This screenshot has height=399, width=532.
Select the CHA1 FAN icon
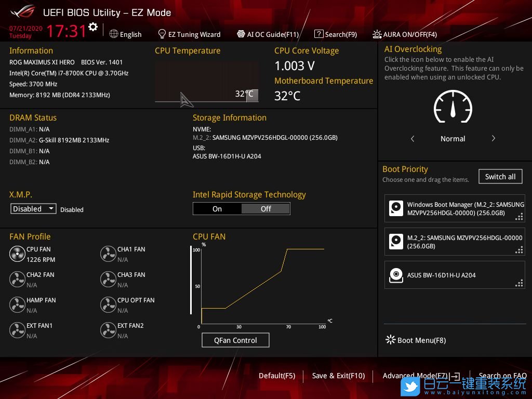[108, 254]
